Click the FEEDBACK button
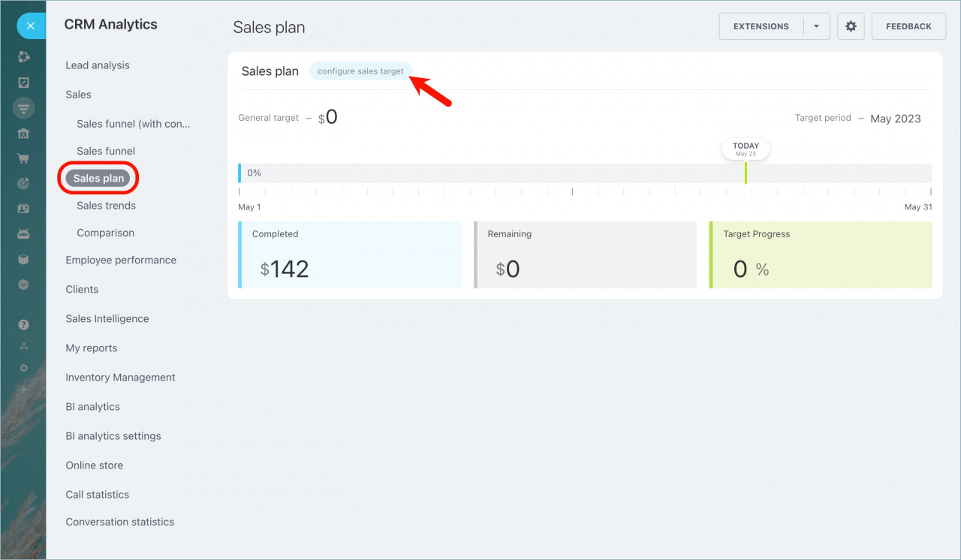 coord(908,26)
